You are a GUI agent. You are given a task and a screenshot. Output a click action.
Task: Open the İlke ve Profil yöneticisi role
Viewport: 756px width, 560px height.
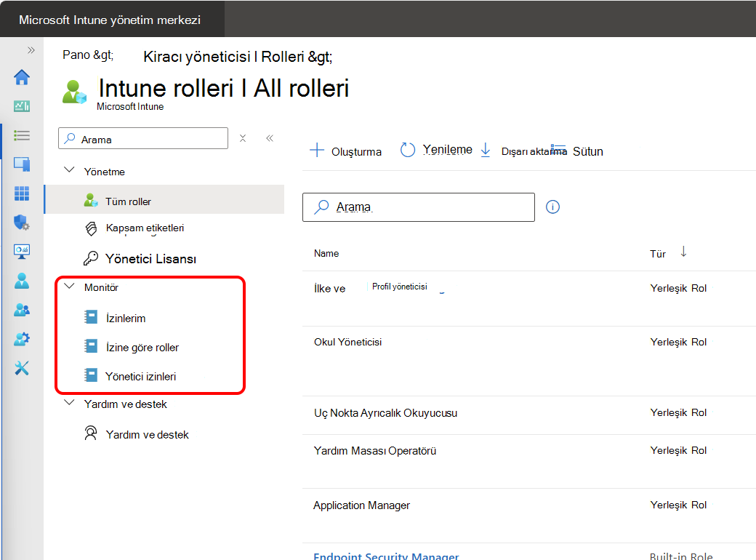[x=370, y=288]
